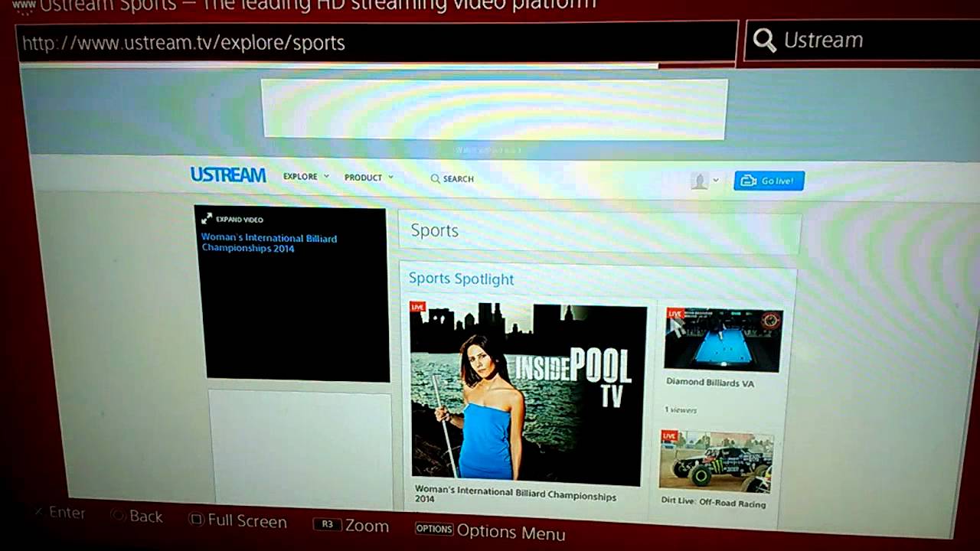Click the R3 Zoom option
This screenshot has height=551, width=980.
coord(351,526)
